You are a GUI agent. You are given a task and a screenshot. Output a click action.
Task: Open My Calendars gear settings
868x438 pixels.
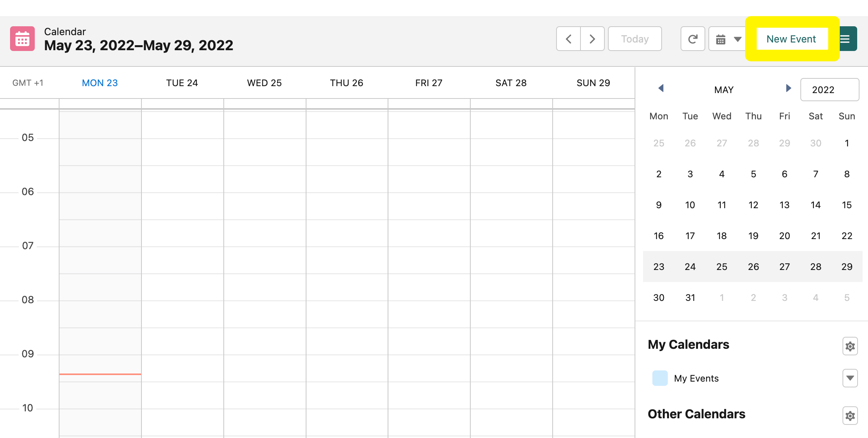click(x=850, y=346)
